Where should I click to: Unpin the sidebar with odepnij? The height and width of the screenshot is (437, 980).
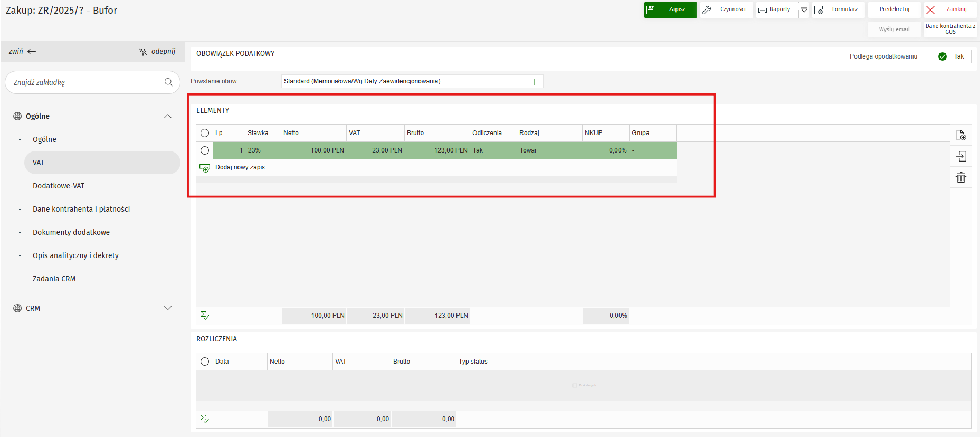click(x=157, y=51)
